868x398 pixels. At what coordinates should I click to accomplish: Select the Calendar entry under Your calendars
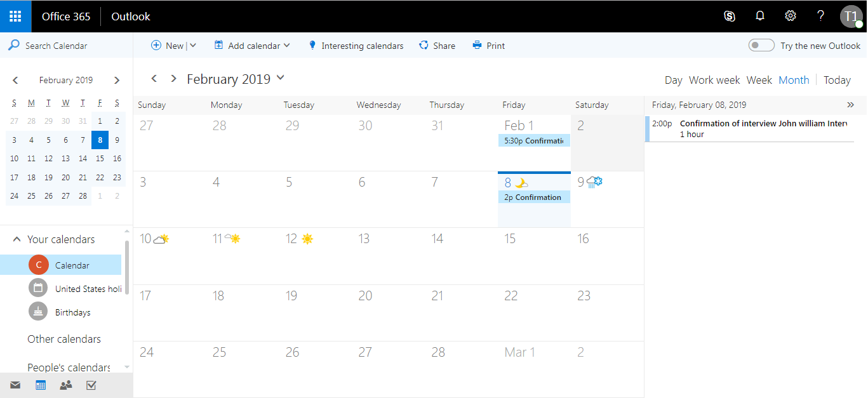(x=60, y=265)
